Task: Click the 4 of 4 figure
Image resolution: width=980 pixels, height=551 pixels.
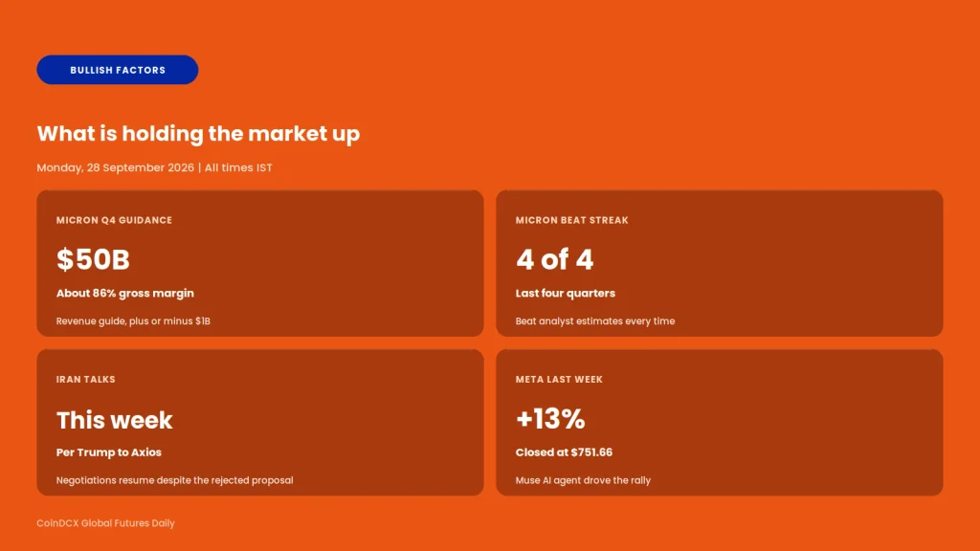Action: [554, 259]
